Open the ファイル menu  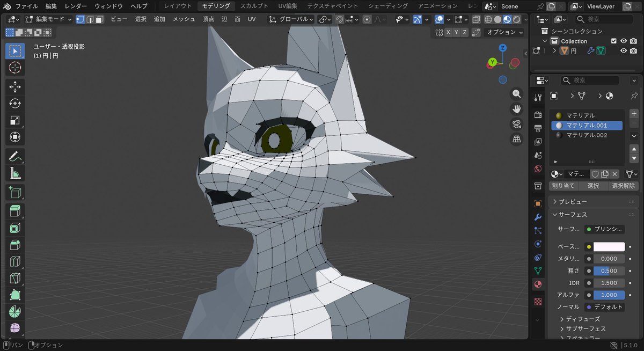coord(26,6)
